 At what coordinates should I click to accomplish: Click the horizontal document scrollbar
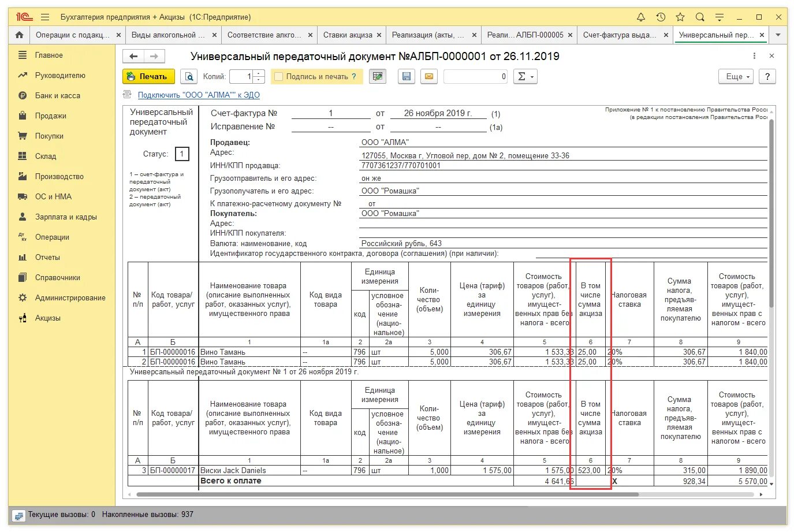pyautogui.click(x=388, y=494)
